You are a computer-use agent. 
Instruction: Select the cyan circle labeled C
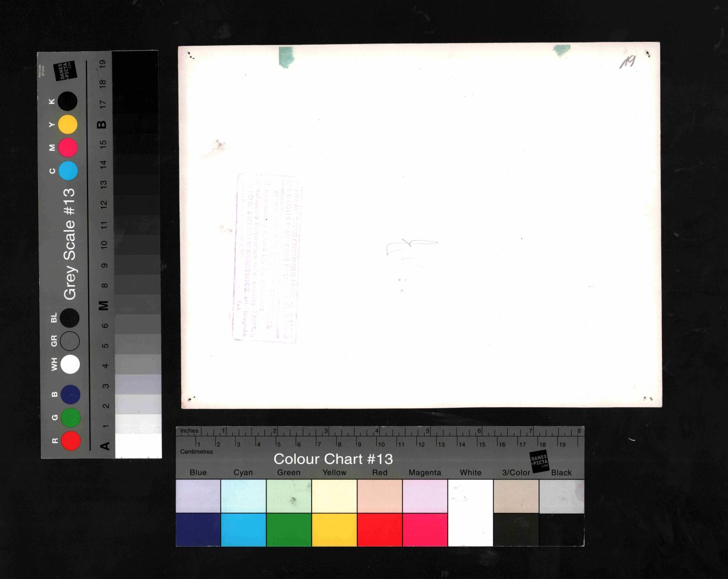pyautogui.click(x=68, y=171)
